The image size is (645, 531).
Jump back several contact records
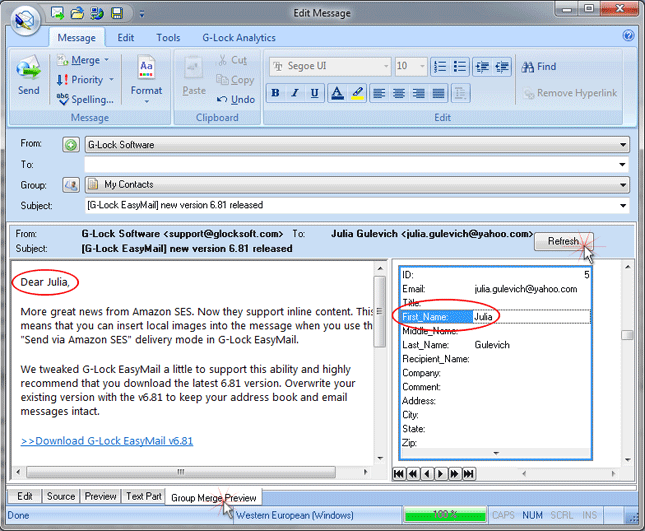pos(413,474)
